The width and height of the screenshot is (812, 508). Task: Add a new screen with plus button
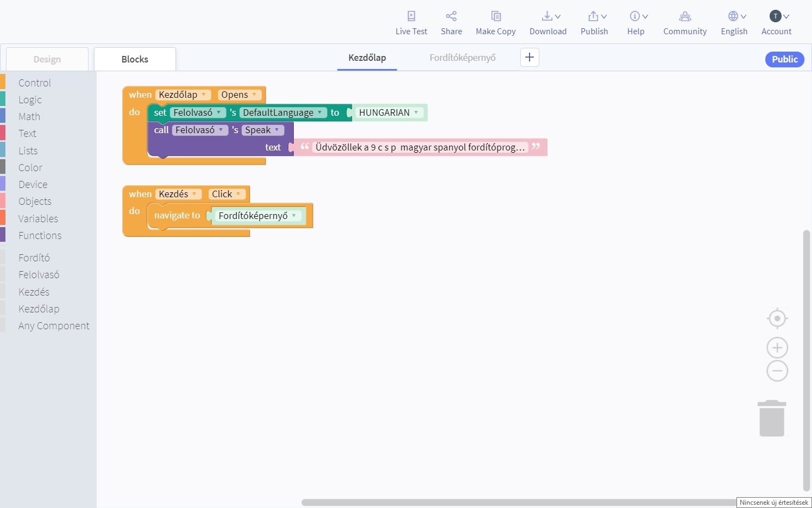click(530, 58)
